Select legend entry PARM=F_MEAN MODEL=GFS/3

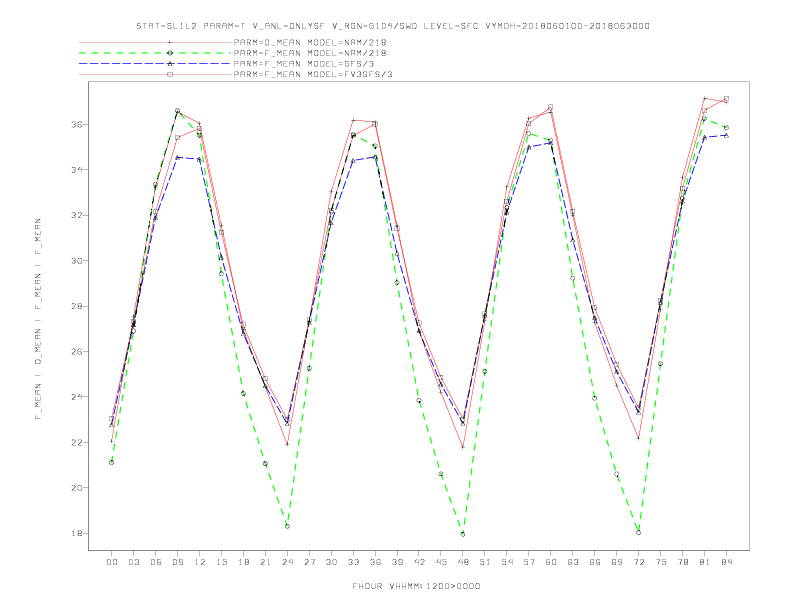pyautogui.click(x=304, y=64)
